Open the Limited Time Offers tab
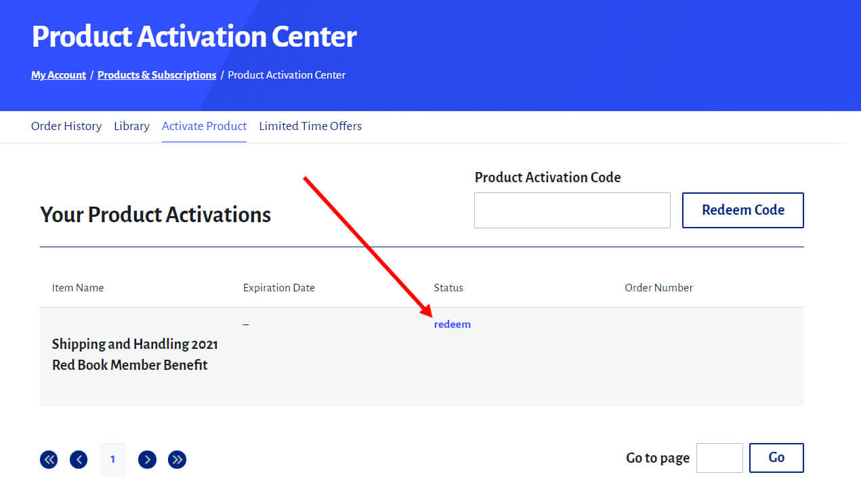The image size is (861, 504). point(310,126)
